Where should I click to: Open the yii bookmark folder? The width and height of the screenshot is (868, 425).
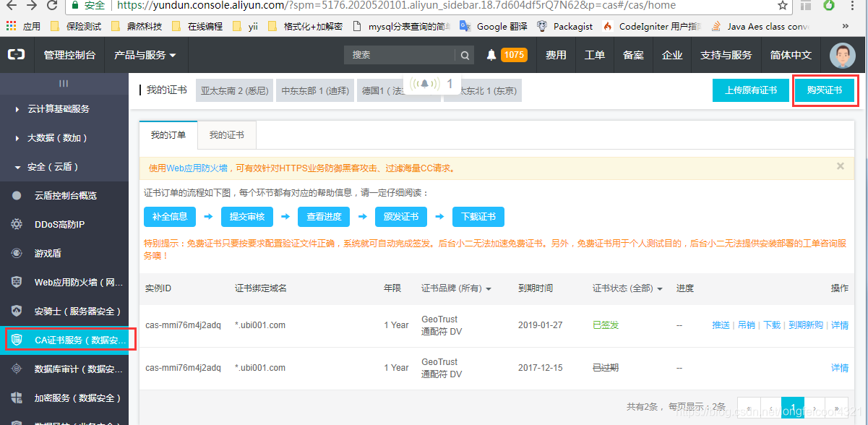click(x=246, y=26)
